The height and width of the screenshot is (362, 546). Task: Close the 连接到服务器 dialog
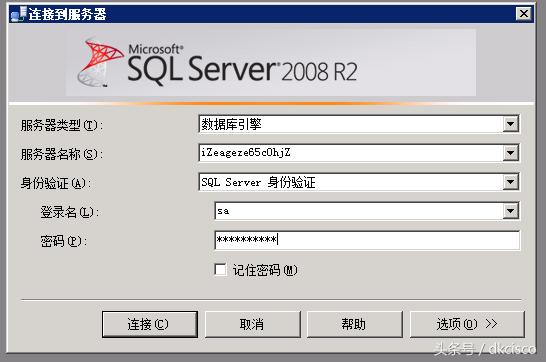point(524,14)
